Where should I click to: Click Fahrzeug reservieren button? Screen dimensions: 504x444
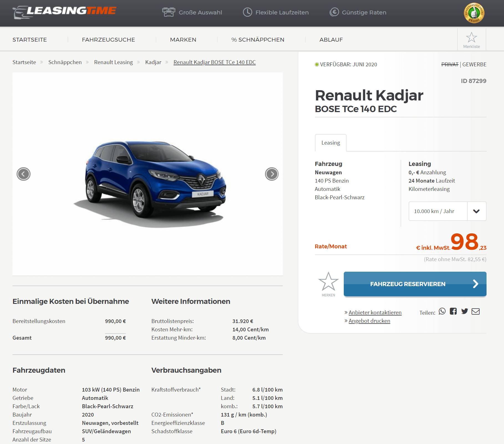pyautogui.click(x=415, y=284)
